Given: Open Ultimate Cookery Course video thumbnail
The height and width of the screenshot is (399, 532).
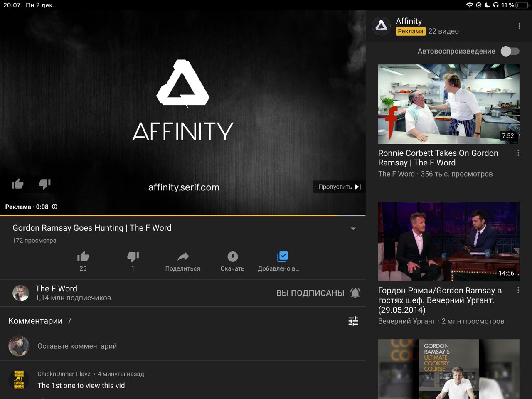Looking at the screenshot, I should [449, 369].
